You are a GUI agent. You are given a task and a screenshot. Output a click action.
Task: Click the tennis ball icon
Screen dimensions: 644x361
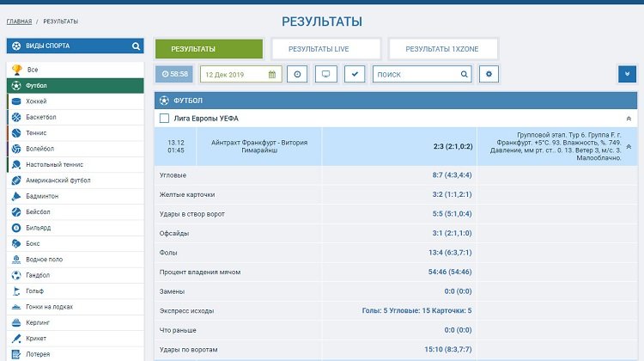click(x=16, y=133)
